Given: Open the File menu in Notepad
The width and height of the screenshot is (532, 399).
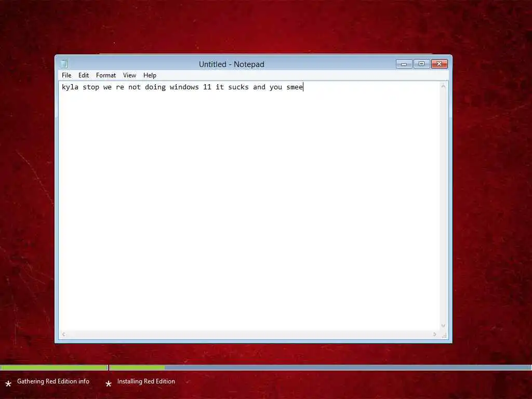Looking at the screenshot, I should tap(66, 75).
